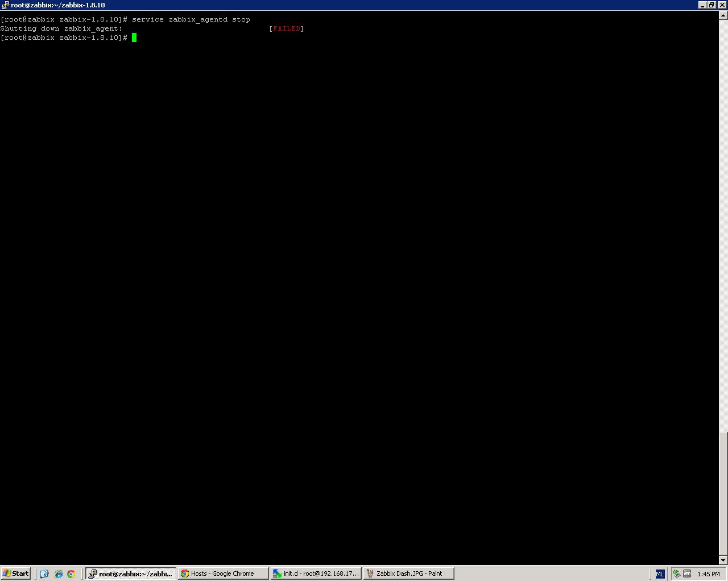Click the terminal scrollbar up arrow
The height and width of the screenshot is (582, 728).
(x=723, y=15)
